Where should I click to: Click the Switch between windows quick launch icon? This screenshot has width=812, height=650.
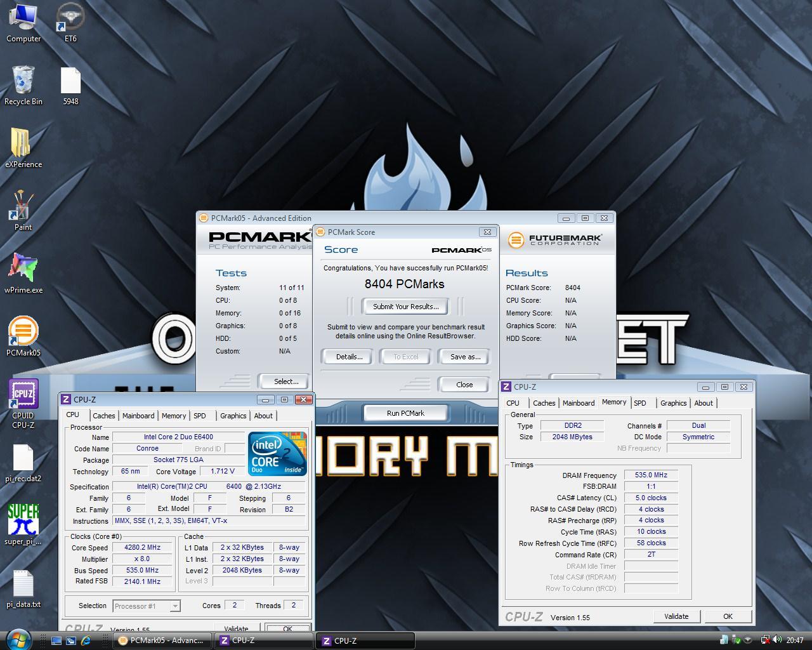tap(71, 640)
